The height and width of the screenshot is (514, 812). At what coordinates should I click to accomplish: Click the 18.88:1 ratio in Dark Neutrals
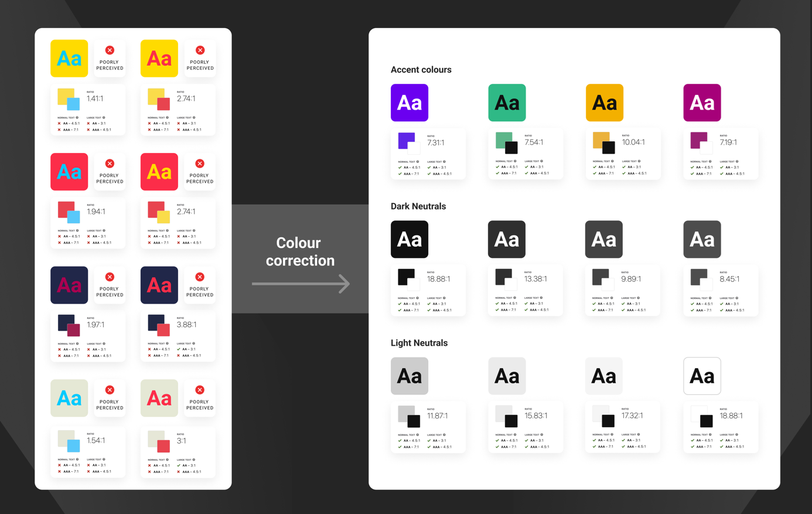pos(439,279)
